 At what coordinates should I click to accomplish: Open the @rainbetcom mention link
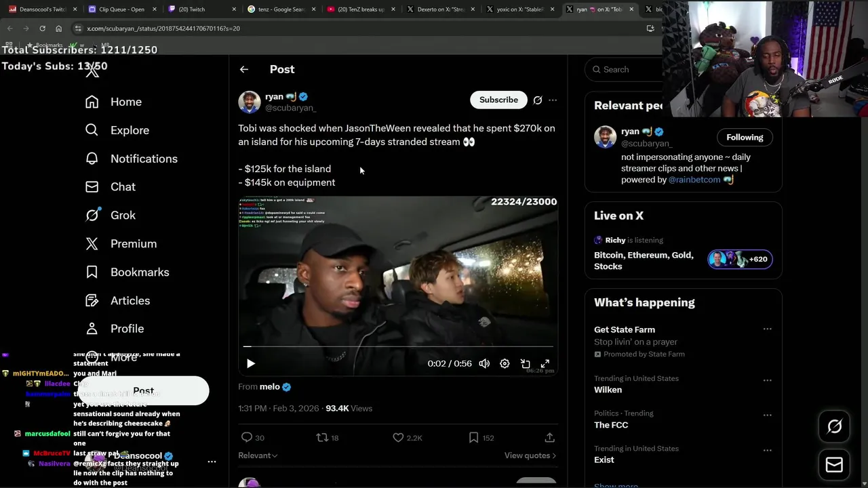[x=694, y=180]
